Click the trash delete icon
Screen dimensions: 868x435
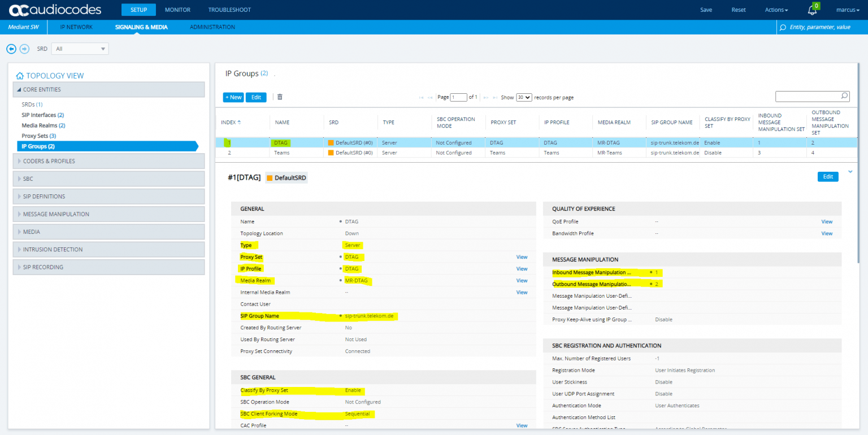coord(280,97)
